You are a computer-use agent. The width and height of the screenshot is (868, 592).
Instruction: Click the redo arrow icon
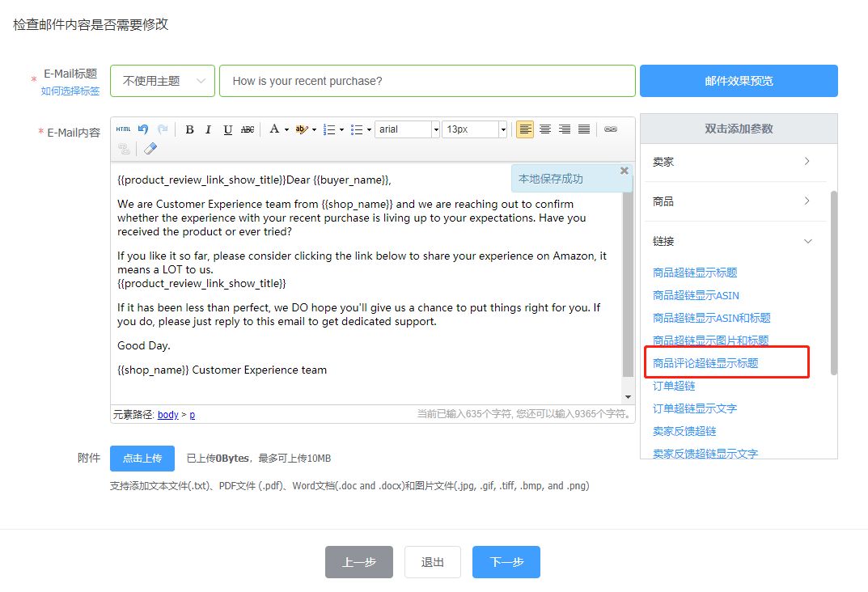(x=163, y=129)
